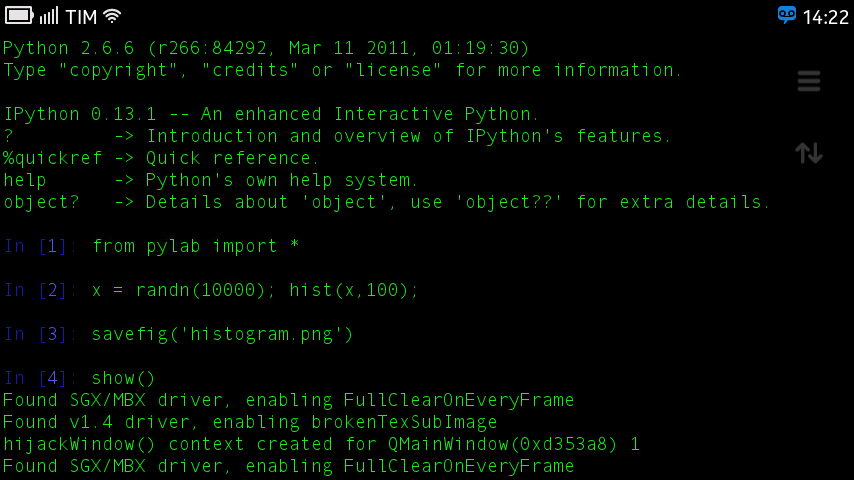Click the %quickref quick reference line
Viewport: 854px width, 480px height.
[x=161, y=158]
